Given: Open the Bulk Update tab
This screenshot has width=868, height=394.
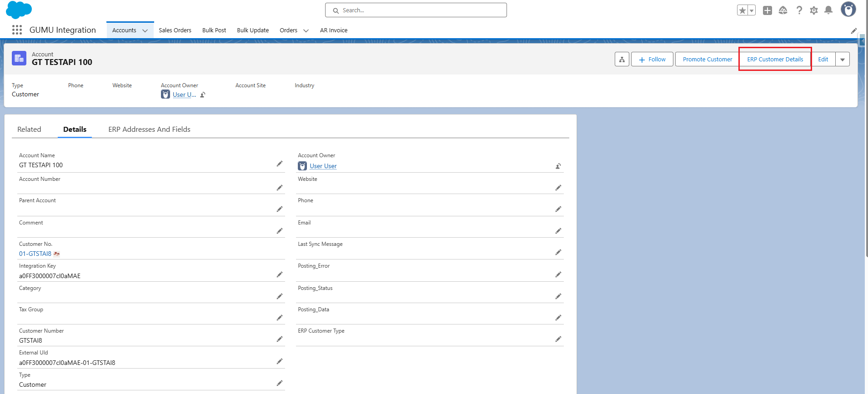Looking at the screenshot, I should pos(253,30).
